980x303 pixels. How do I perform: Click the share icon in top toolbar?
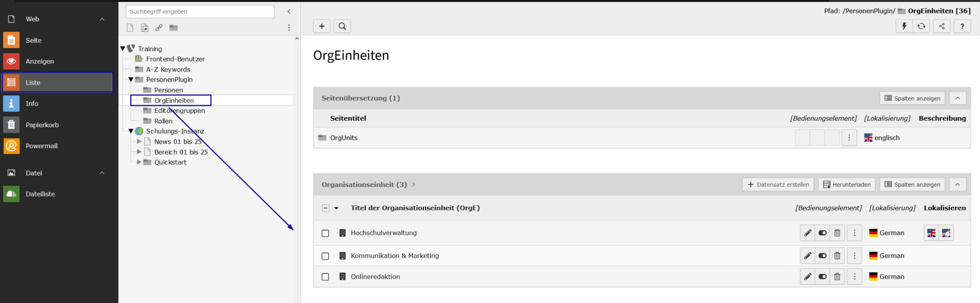pos(942,26)
